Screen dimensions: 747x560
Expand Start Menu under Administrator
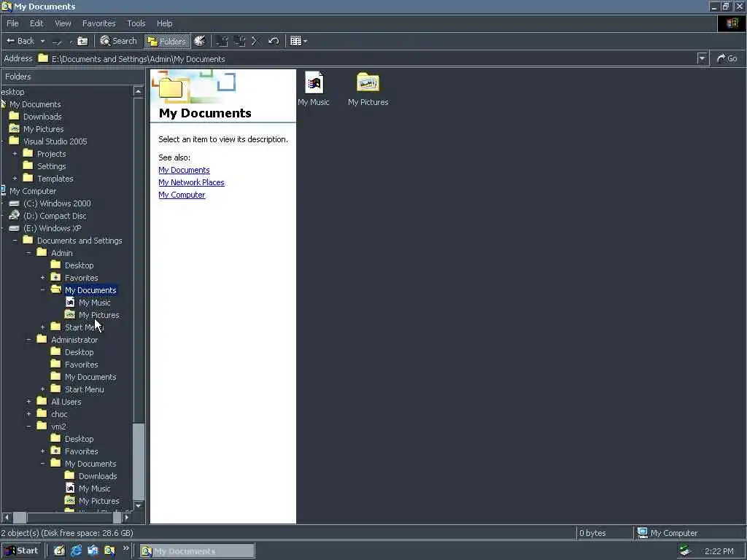pyautogui.click(x=42, y=389)
